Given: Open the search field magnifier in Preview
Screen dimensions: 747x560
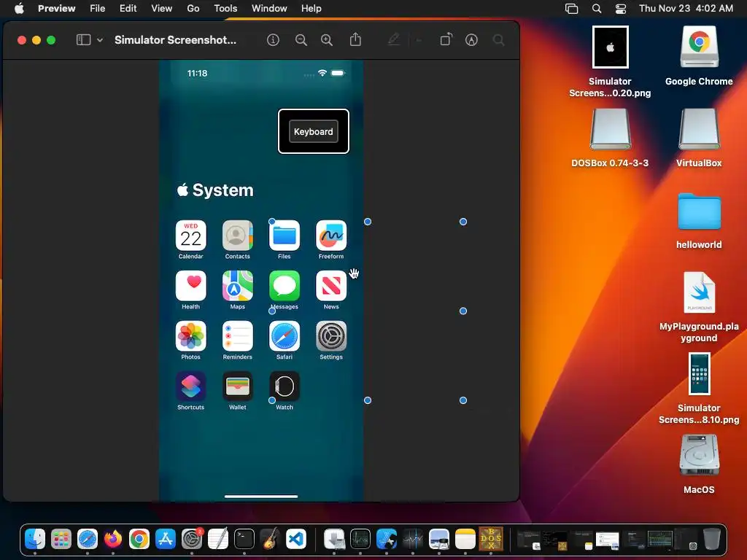Looking at the screenshot, I should 499,40.
